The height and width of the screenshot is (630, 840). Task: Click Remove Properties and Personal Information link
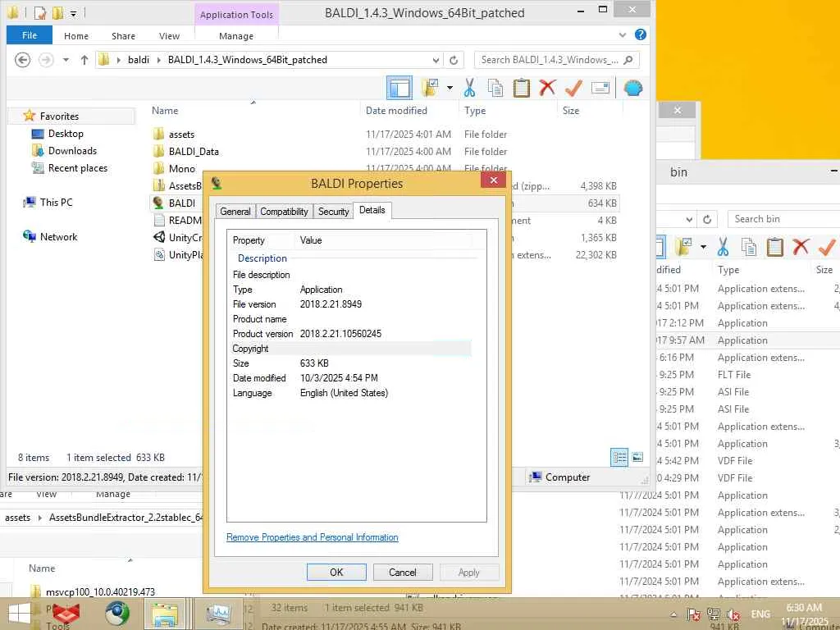click(x=313, y=536)
